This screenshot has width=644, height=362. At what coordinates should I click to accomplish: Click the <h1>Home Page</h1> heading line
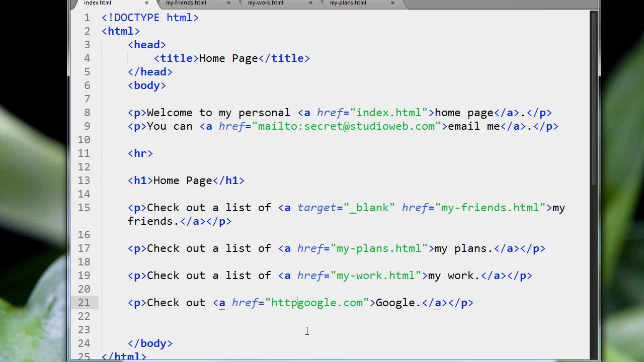(x=186, y=180)
